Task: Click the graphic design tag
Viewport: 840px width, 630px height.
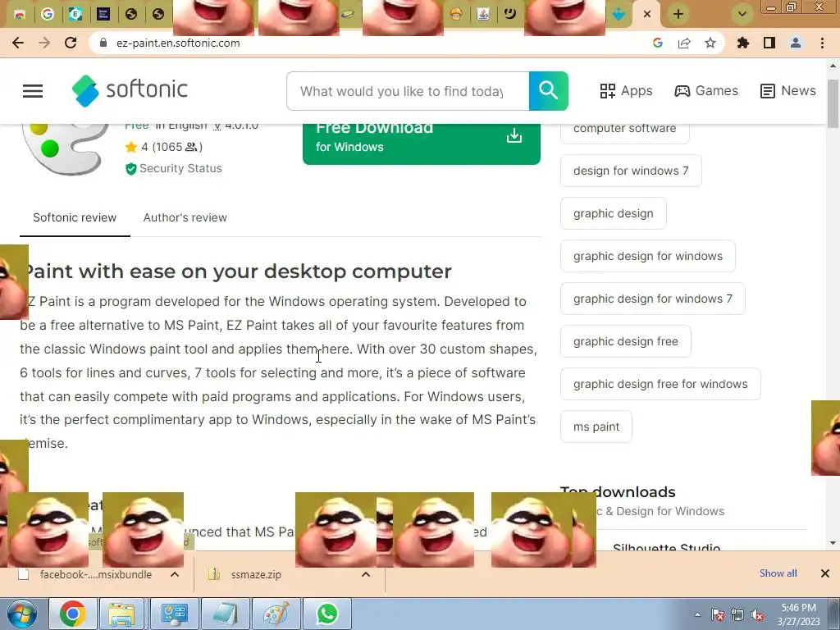Action: pos(614,213)
